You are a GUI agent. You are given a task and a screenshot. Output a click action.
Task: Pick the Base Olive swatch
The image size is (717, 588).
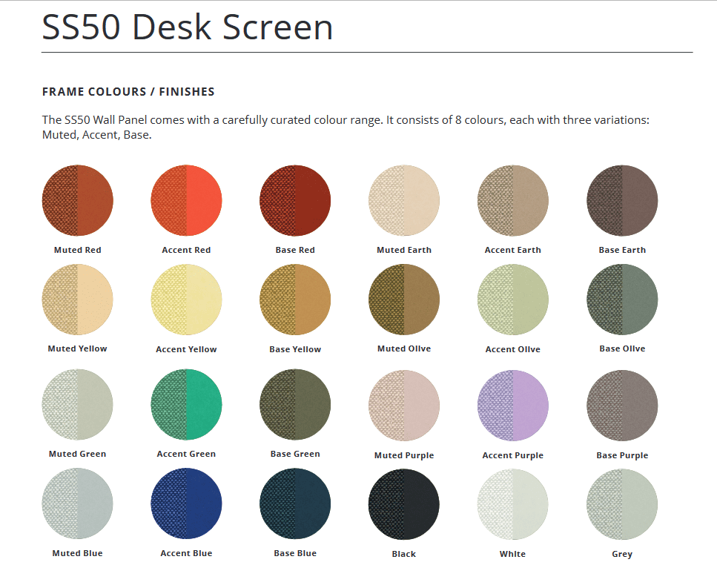pos(622,300)
